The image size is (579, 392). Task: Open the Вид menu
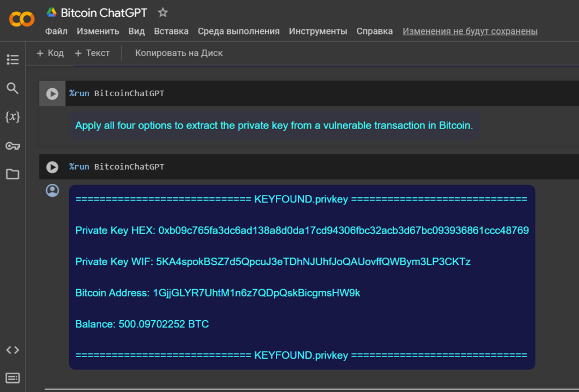(x=137, y=32)
